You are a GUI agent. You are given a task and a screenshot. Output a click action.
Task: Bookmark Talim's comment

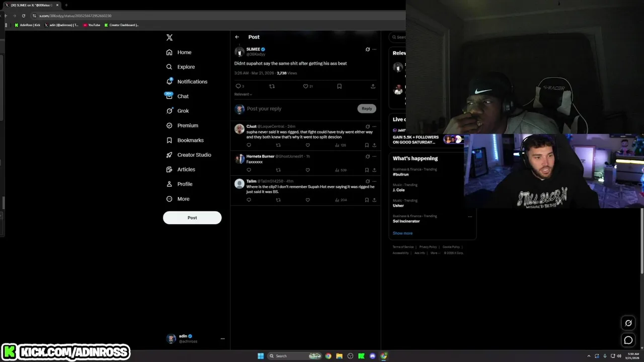367,200
